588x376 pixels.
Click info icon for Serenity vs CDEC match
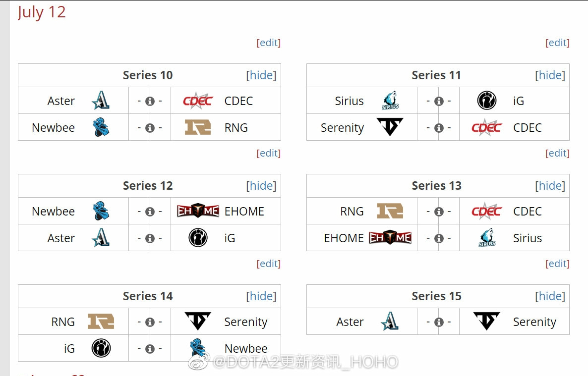439,128
